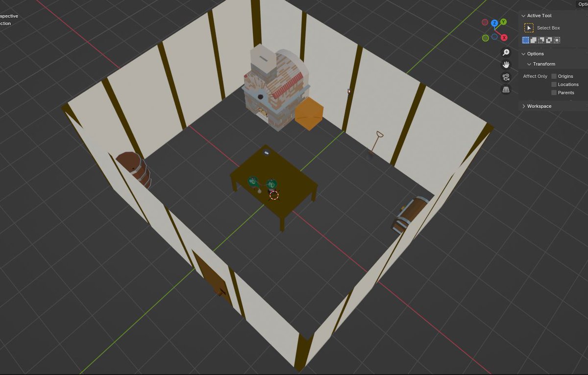Viewport: 588px width, 375px height.
Task: Open the Options tab at top right
Action: tap(582, 4)
